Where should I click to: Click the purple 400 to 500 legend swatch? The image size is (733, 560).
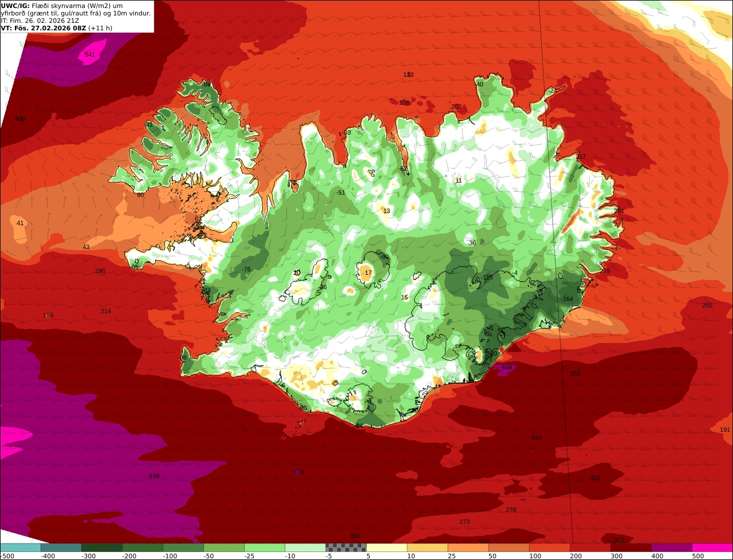pyautogui.click(x=671, y=547)
